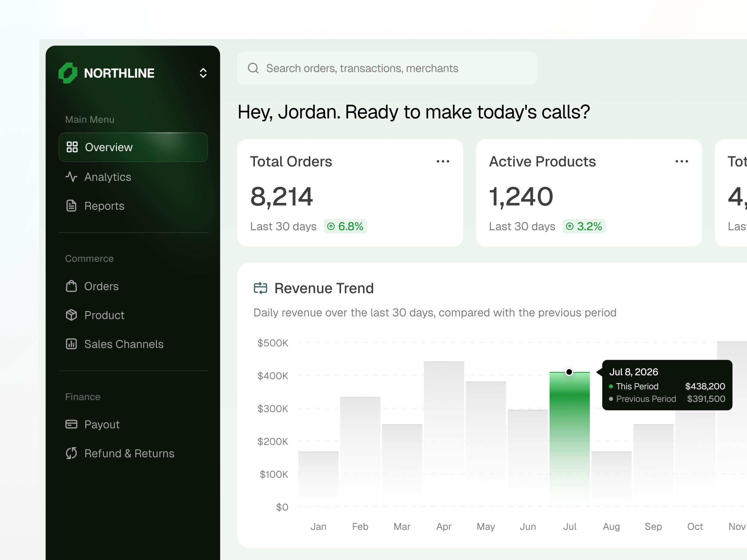Image resolution: width=747 pixels, height=560 pixels.
Task: Open the Overview menu item
Action: tap(133, 147)
